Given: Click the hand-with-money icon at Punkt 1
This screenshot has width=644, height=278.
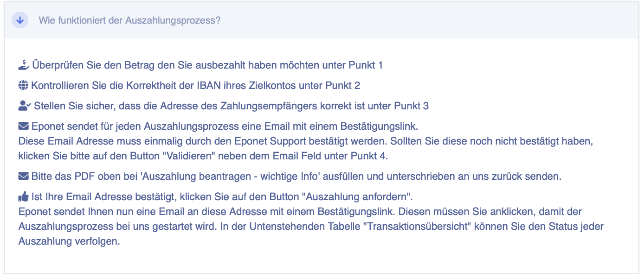Looking at the screenshot, I should [x=24, y=65].
